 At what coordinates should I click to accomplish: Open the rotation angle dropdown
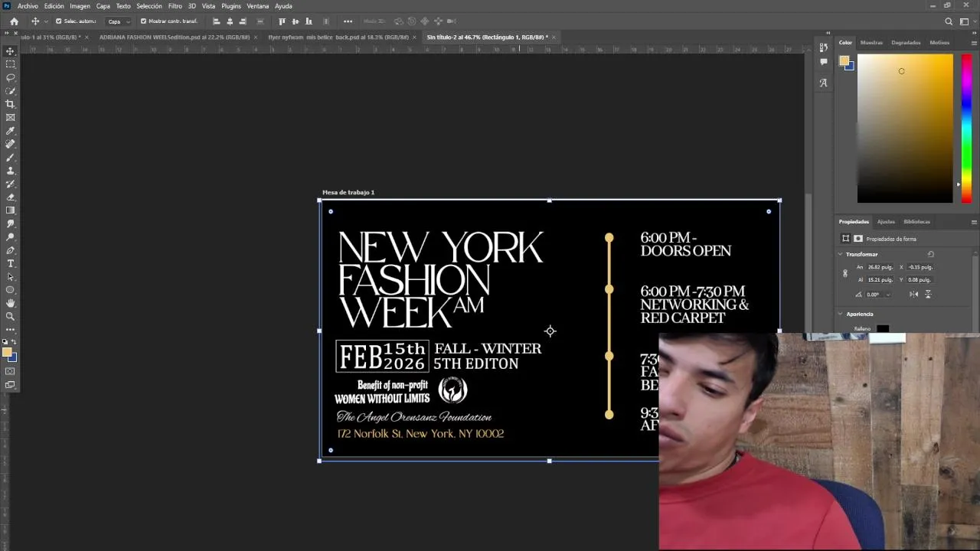coord(888,295)
